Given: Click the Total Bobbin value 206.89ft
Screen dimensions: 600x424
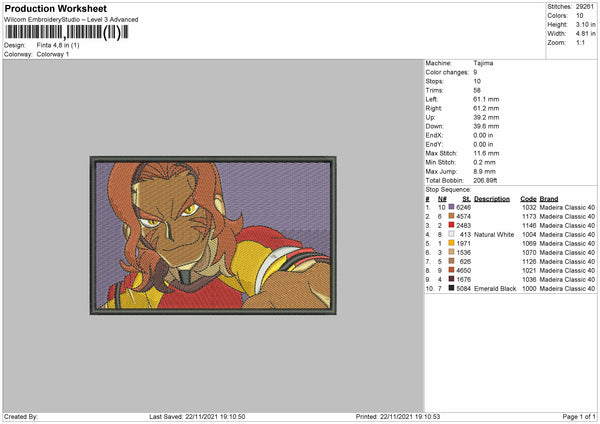Looking at the screenshot, I should tap(485, 181).
